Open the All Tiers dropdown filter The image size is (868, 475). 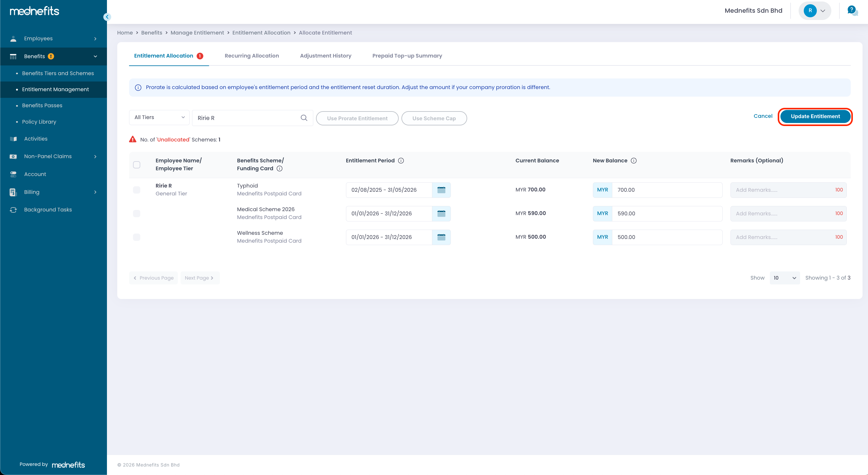[x=159, y=118]
